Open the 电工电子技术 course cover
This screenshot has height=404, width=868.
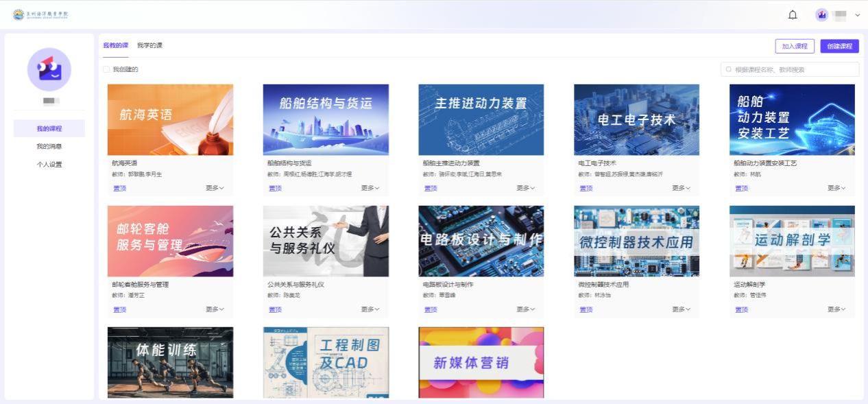click(636, 119)
